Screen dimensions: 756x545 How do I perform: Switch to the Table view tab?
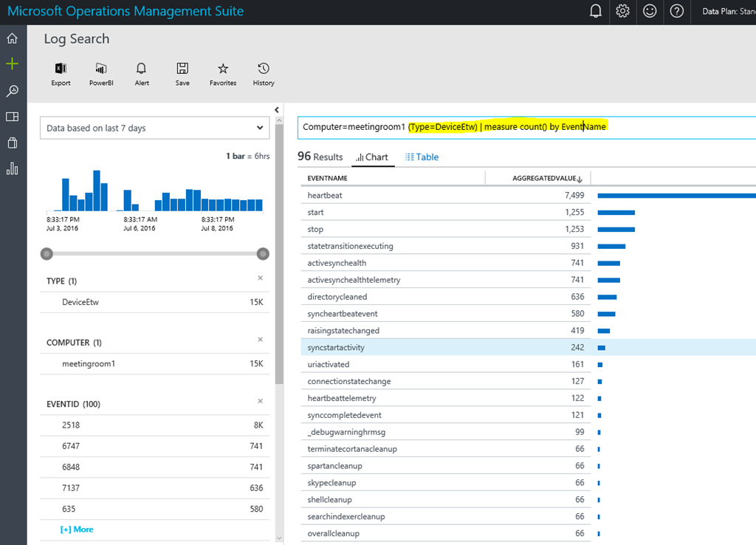coord(422,157)
